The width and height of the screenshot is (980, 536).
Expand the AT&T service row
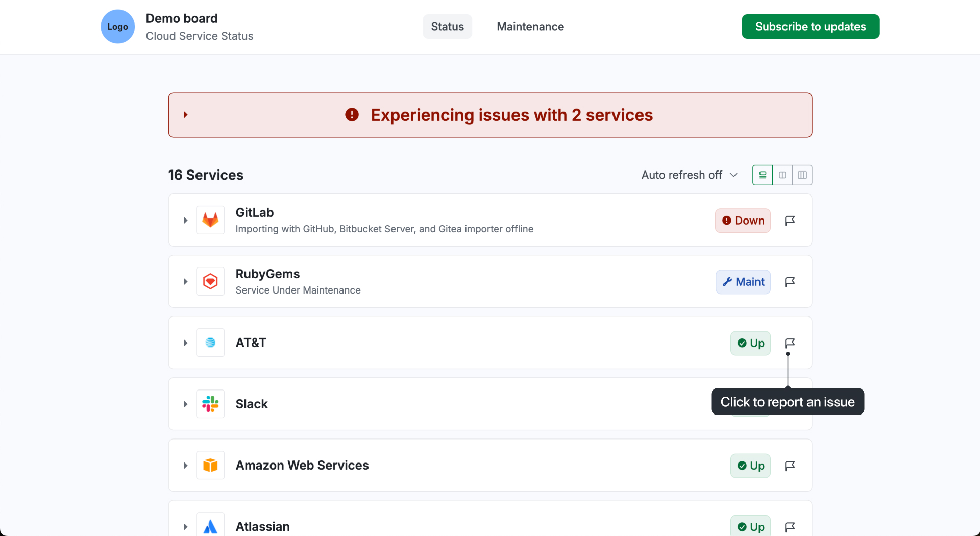coord(186,343)
